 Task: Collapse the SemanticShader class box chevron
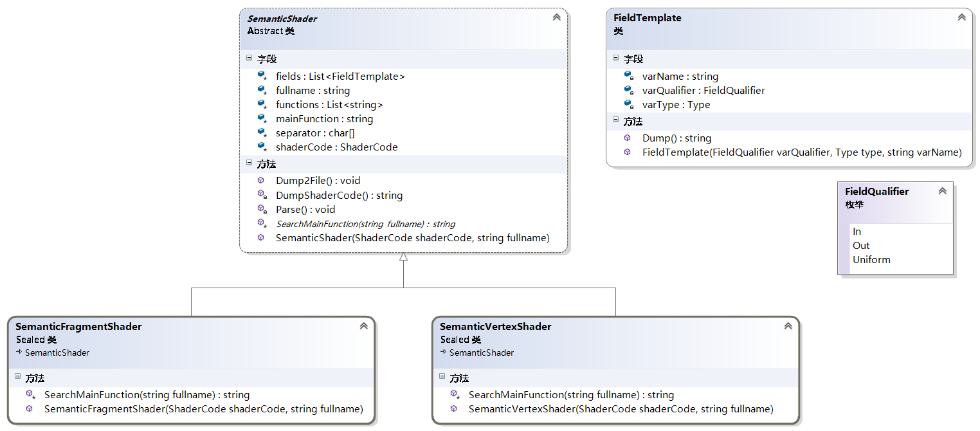556,17
